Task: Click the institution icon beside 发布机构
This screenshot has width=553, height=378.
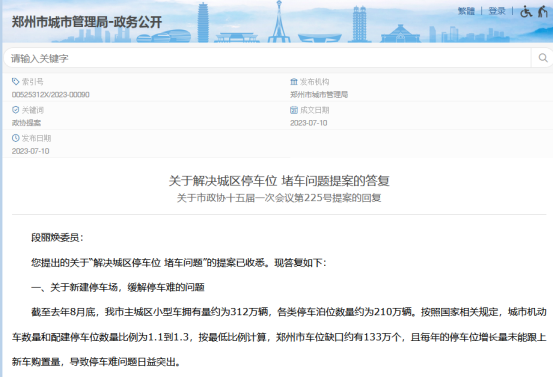Action: (x=294, y=82)
